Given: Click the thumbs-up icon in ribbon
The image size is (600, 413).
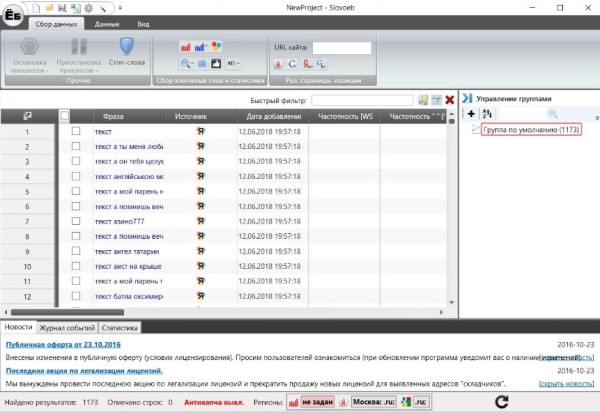Looking at the screenshot, I should (216, 64).
